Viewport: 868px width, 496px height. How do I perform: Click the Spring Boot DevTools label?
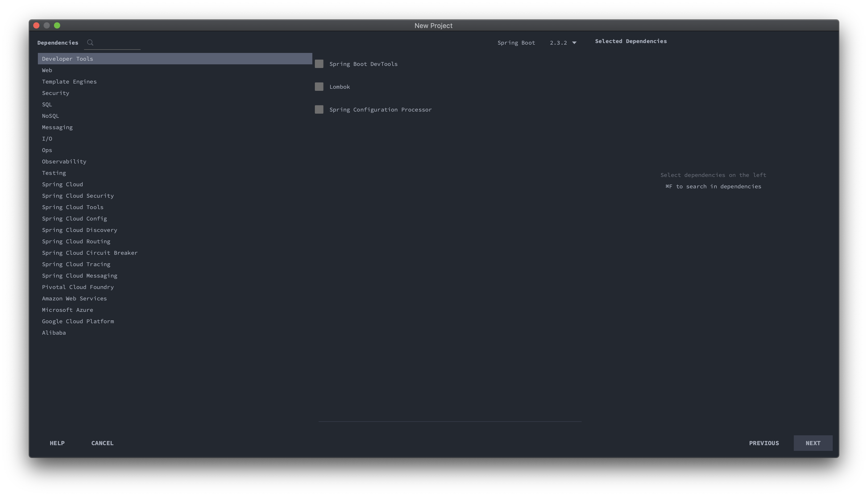363,64
